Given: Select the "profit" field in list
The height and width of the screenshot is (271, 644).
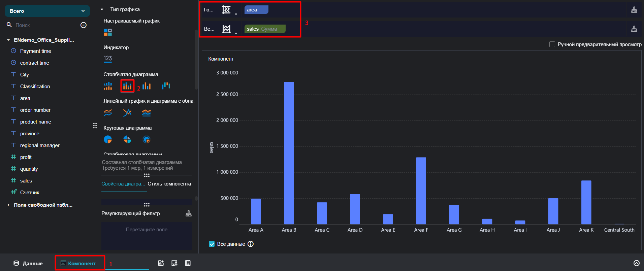Looking at the screenshot, I should [x=26, y=157].
